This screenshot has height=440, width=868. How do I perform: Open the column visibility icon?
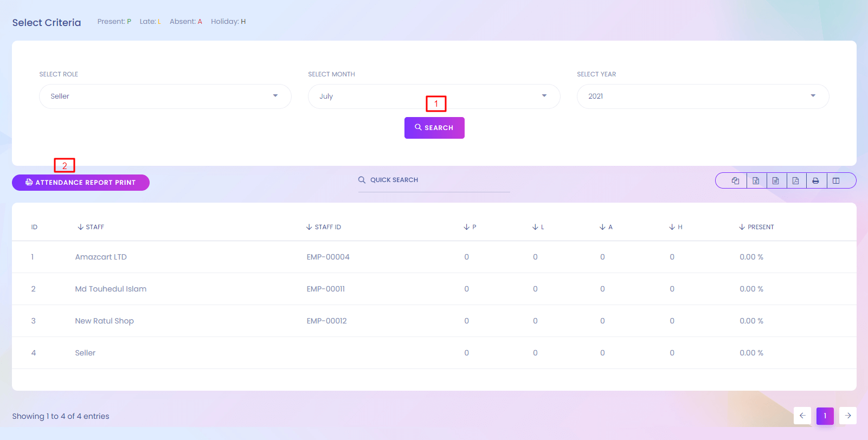836,181
